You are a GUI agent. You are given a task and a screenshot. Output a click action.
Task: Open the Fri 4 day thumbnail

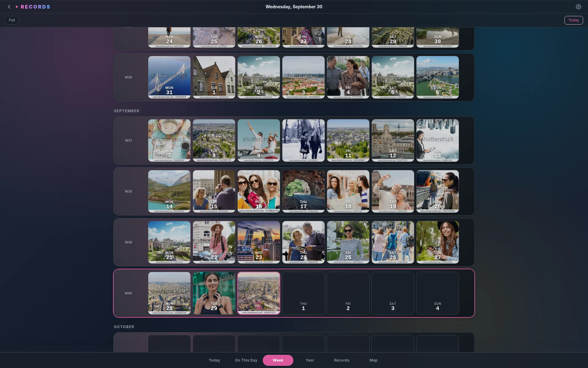[x=348, y=77]
